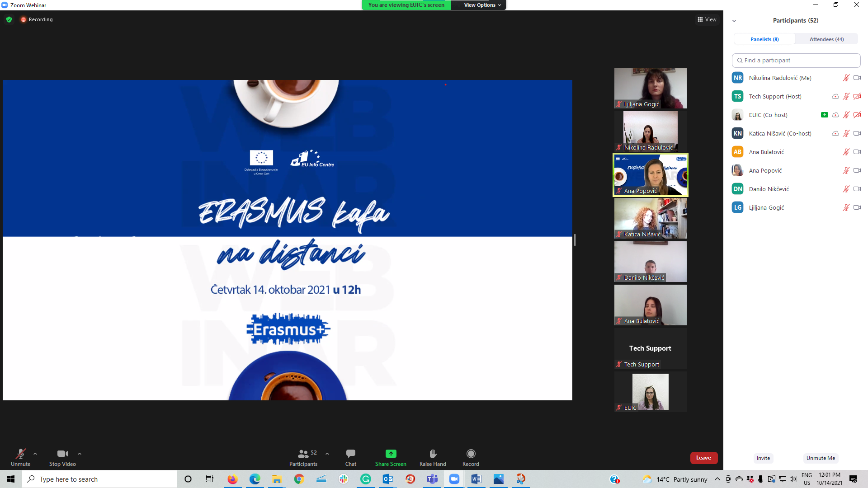Click the Unmute microphone icon
Image resolution: width=868 pixels, height=488 pixels.
(20, 454)
